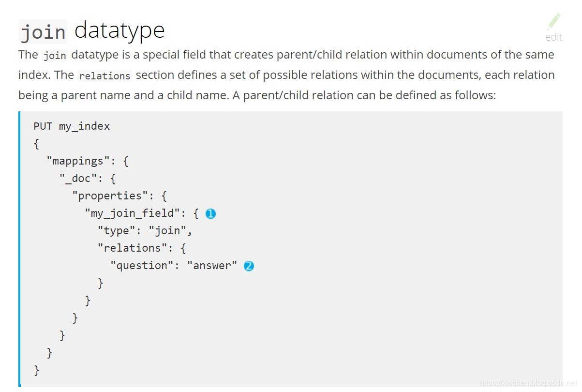Click the "PUT my_index" line
This screenshot has width=582, height=392.
coord(72,126)
